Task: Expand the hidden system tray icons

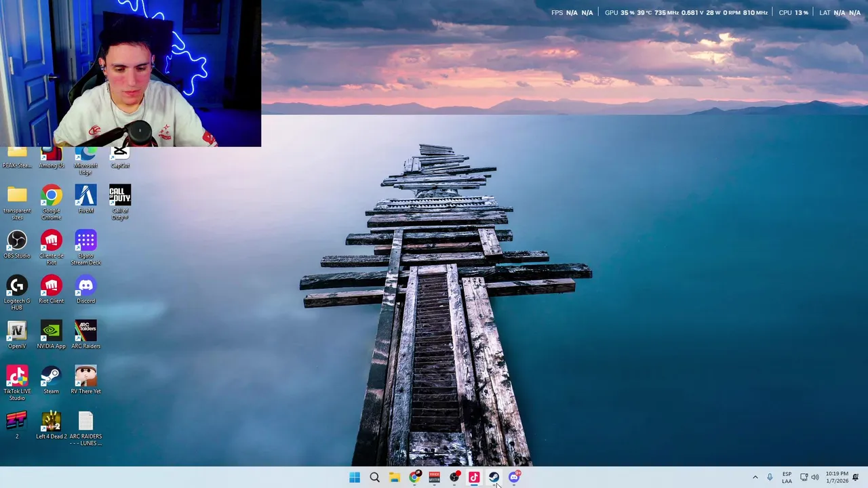Action: 755,477
